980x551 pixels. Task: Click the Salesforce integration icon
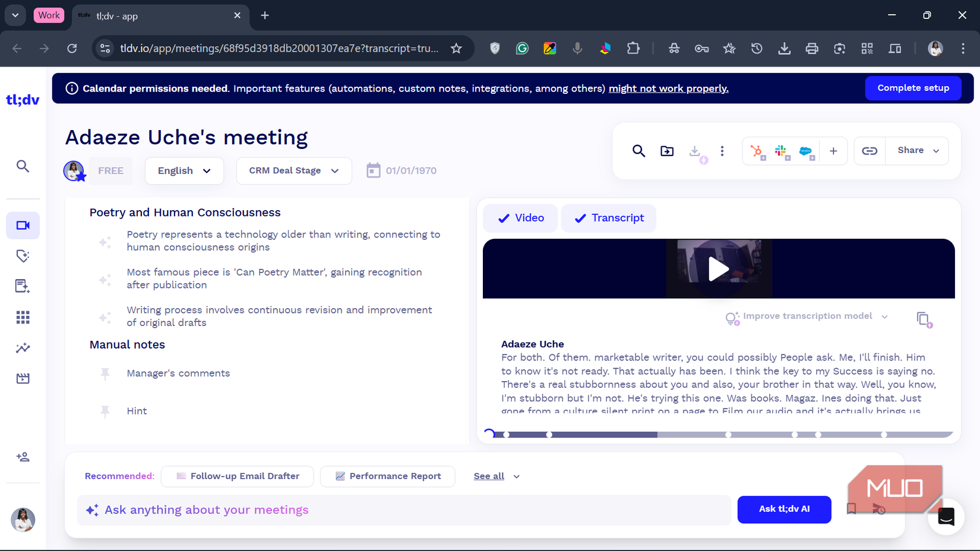[x=805, y=151]
